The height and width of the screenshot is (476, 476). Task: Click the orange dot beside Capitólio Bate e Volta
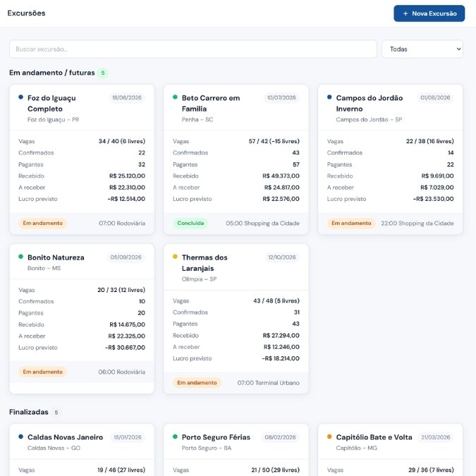[x=329, y=437]
